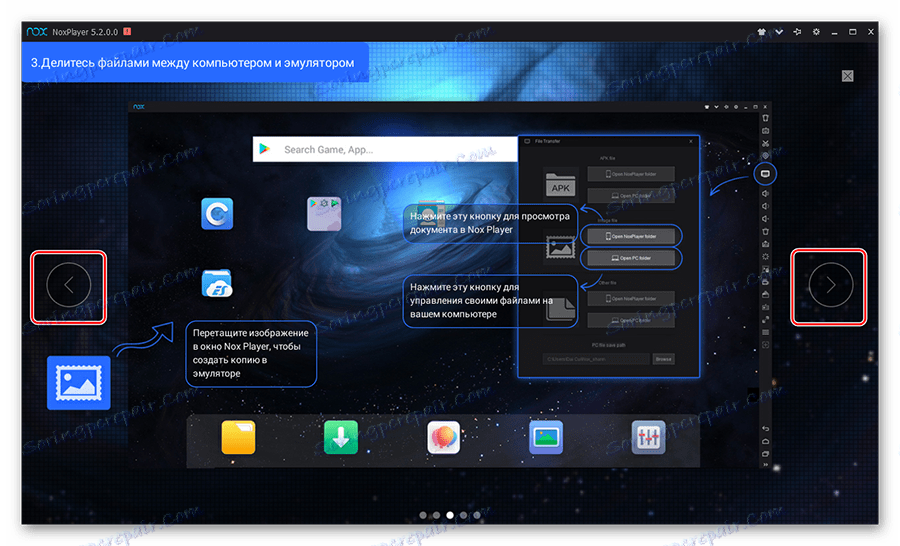The width and height of the screenshot is (900, 546).
Task: Expand the title bar dropdown arrow menu
Action: (x=779, y=32)
